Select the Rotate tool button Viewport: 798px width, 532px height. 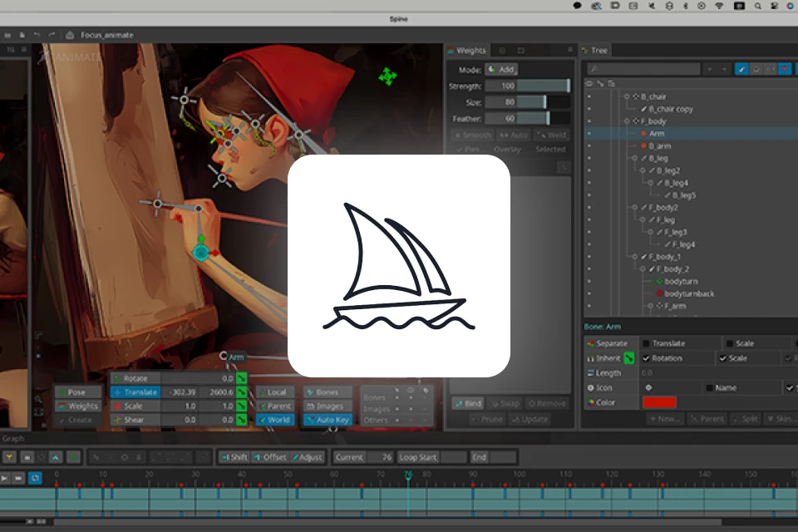pos(135,378)
